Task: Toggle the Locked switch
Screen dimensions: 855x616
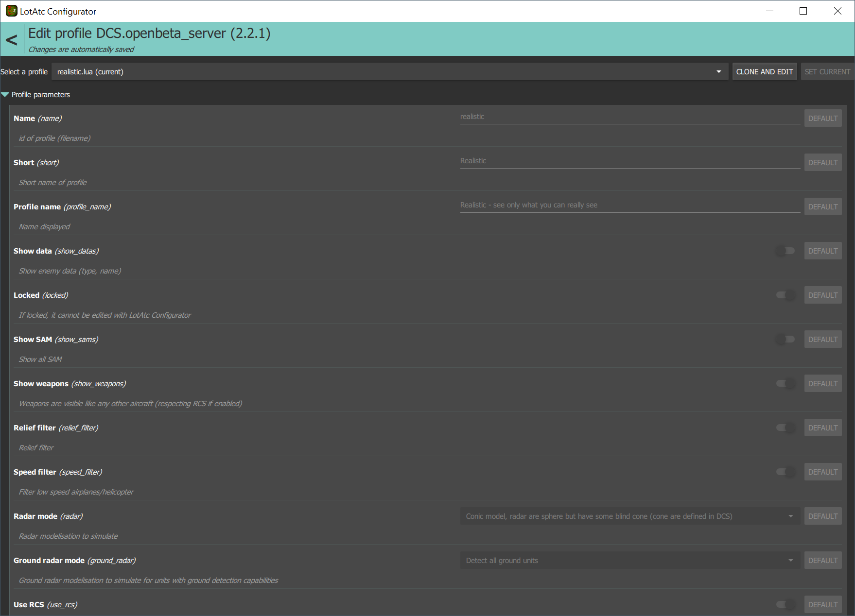Action: (785, 295)
